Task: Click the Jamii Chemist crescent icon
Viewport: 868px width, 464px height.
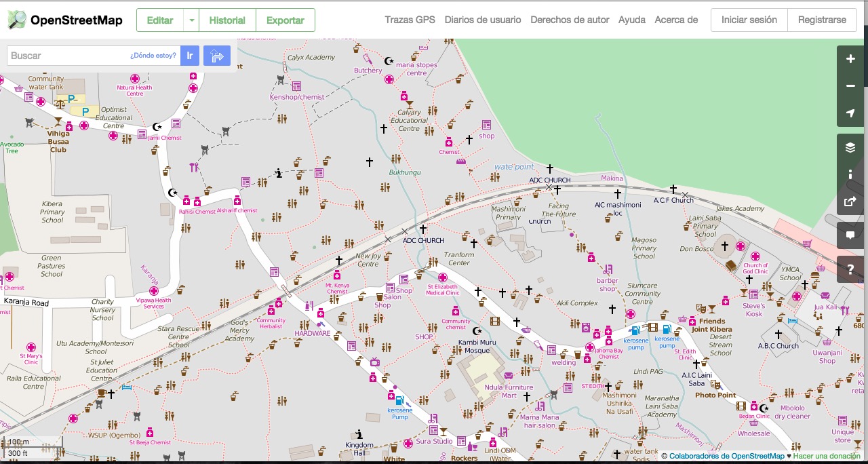Action: pyautogui.click(x=157, y=126)
